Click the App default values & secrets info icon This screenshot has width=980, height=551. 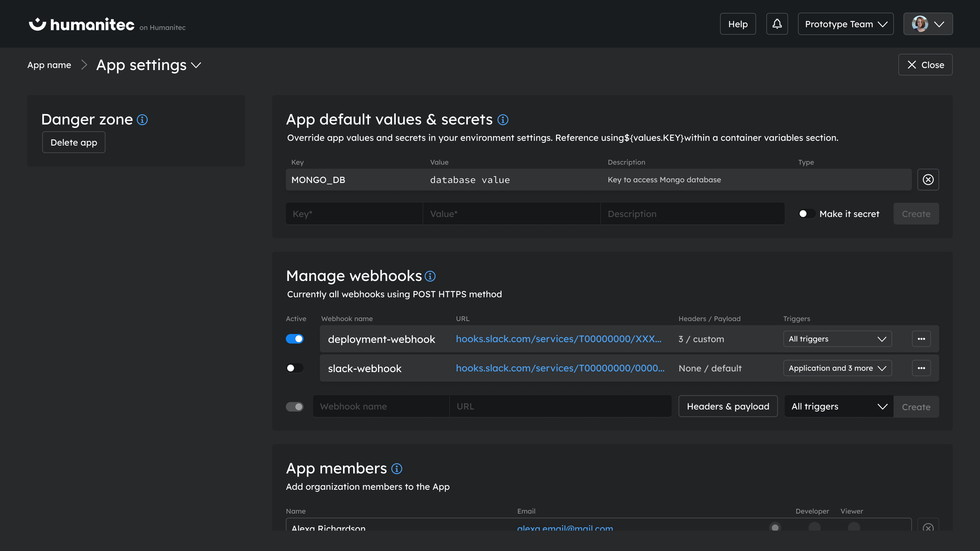pos(502,119)
